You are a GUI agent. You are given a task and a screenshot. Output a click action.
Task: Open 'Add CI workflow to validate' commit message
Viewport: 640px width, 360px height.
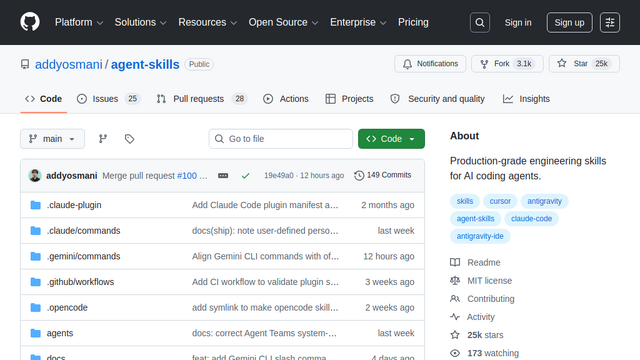265,282
